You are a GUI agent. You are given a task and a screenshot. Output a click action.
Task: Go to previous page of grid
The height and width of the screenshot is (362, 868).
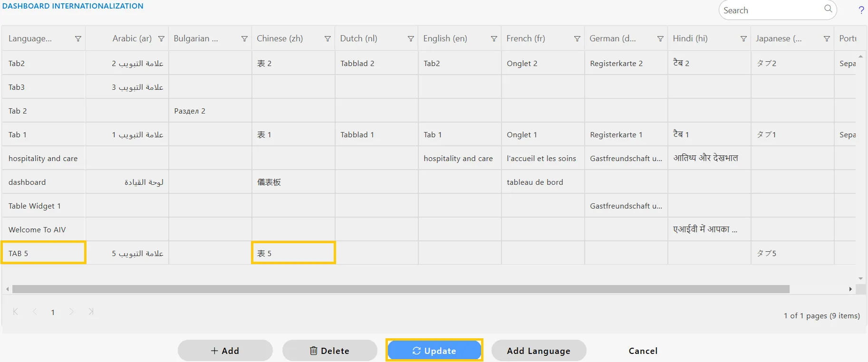click(x=35, y=312)
